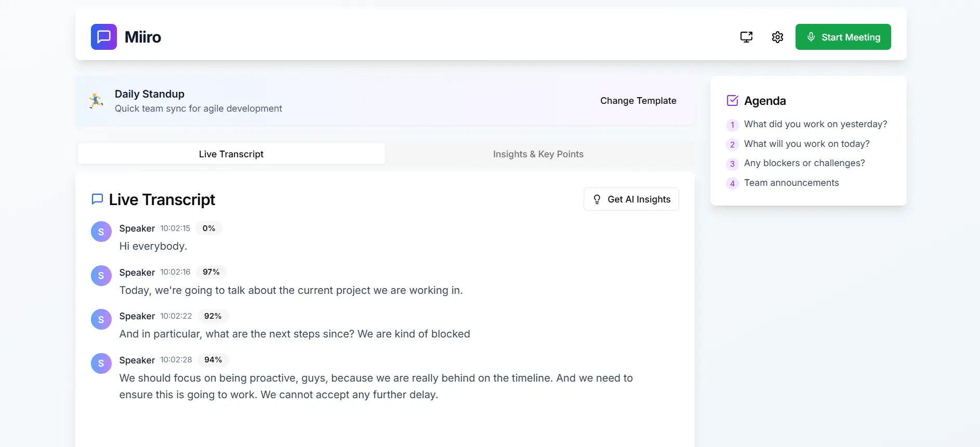This screenshot has height=447, width=980.
Task: Click the Miiro chat logo icon
Action: tap(104, 37)
